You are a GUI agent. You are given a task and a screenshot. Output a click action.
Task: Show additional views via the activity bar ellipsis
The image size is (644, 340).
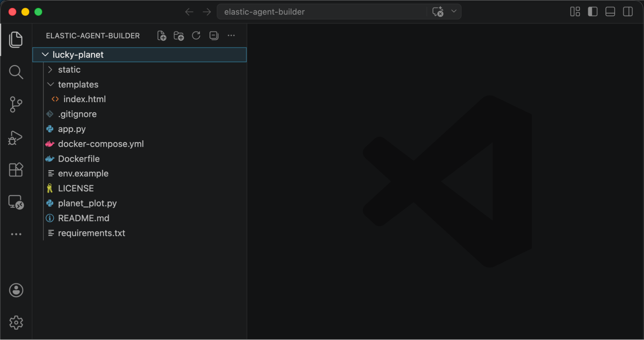[x=16, y=234]
